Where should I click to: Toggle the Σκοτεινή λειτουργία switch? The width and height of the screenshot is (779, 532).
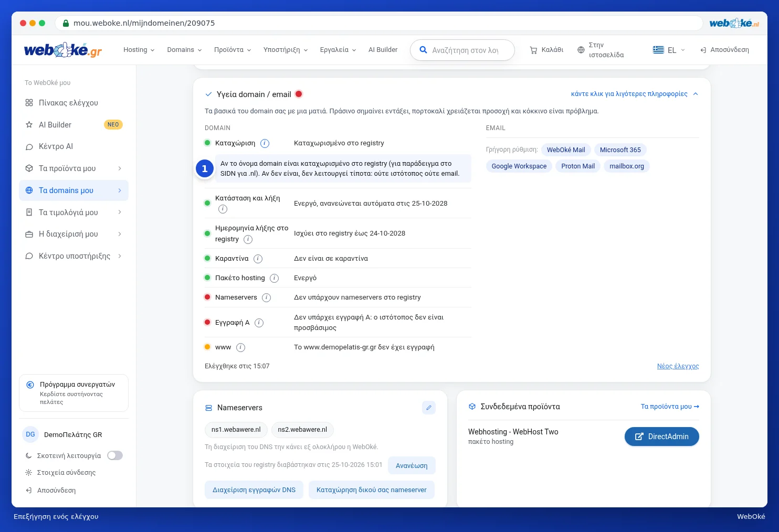point(115,455)
